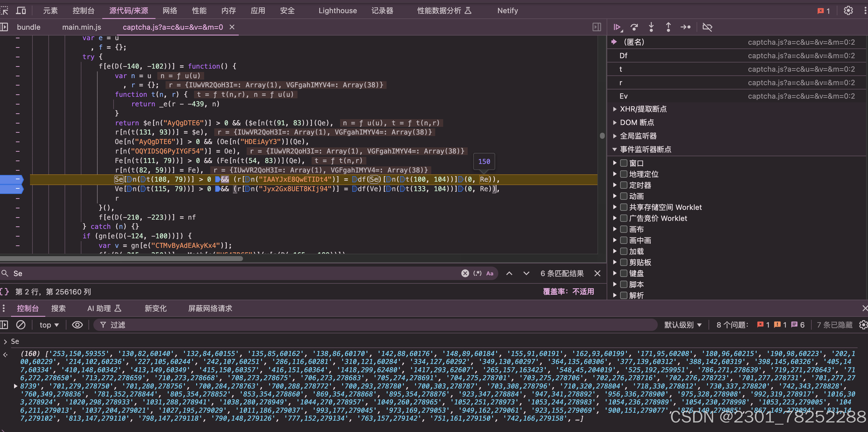Clear the console output
Image resolution: width=868 pixels, height=432 pixels.
click(21, 324)
